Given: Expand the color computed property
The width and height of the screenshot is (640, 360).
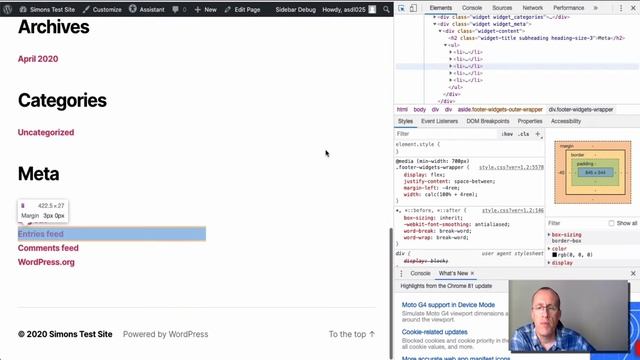Looking at the screenshot, I should (x=549, y=249).
